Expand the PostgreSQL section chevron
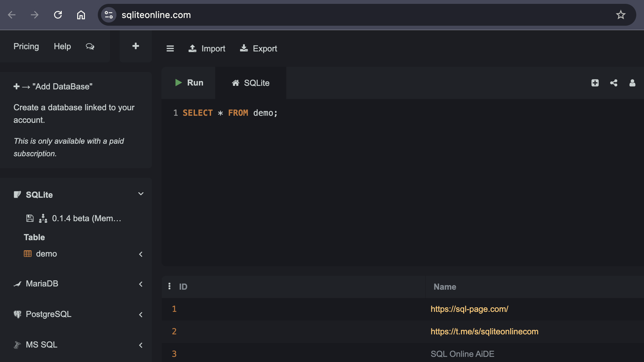This screenshot has height=362, width=644. [x=141, y=315]
